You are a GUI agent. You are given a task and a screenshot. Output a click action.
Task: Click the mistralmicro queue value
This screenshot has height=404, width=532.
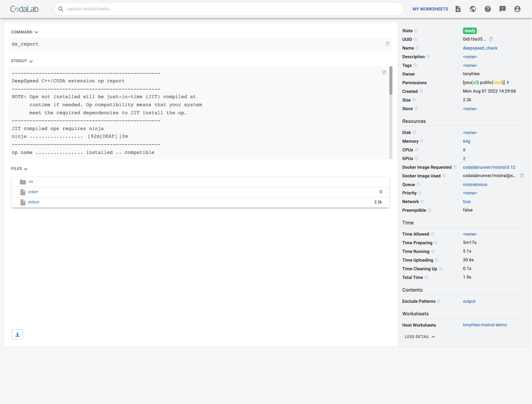pyautogui.click(x=475, y=185)
